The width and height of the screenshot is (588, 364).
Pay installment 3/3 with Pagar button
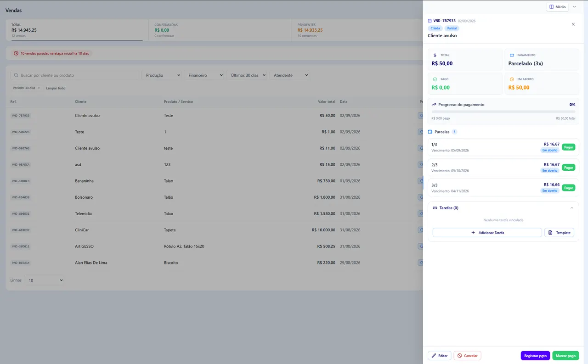[x=568, y=188]
